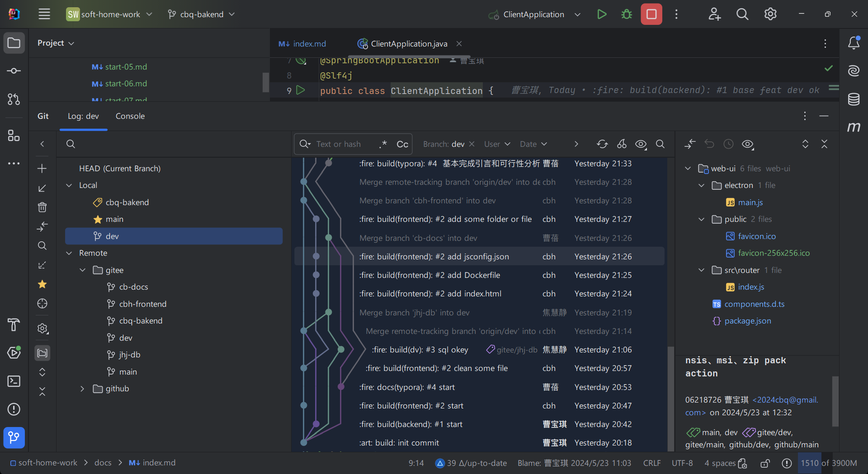Switch to the Console tab

click(130, 116)
